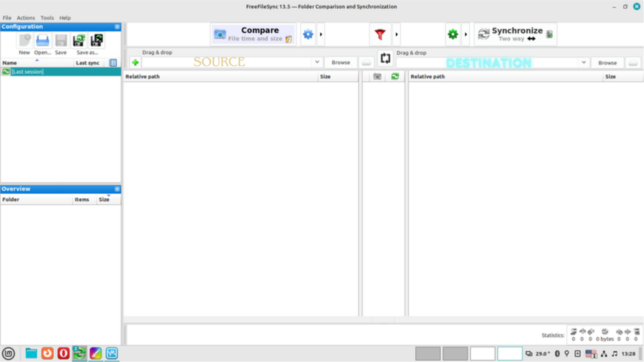Click the network tray icon
Viewport: 644px width, 362px height.
[604, 354]
